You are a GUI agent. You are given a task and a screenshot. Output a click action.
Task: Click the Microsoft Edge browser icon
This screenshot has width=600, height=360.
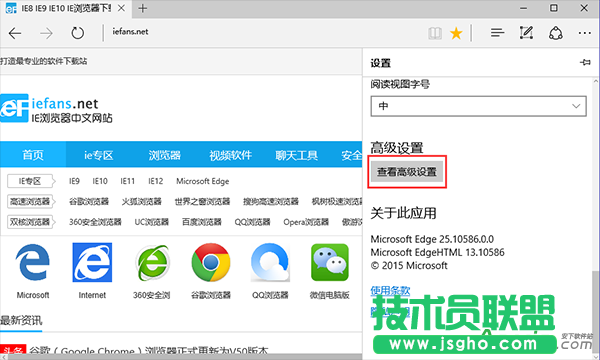pos(33,262)
